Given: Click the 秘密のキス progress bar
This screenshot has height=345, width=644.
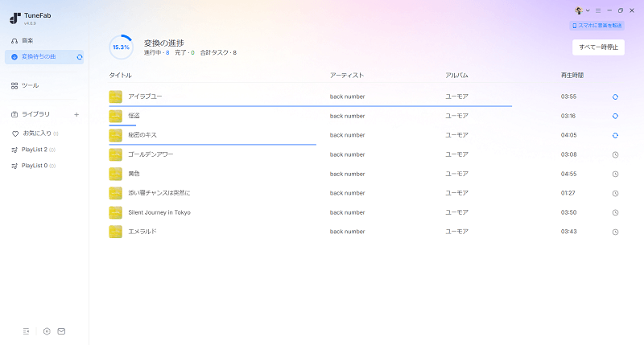Looking at the screenshot, I should pyautogui.click(x=213, y=145).
